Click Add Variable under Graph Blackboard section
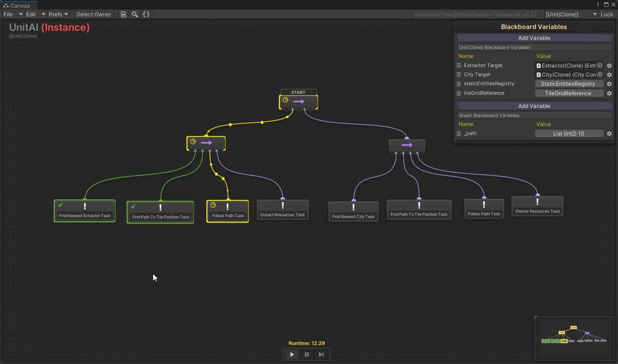The height and width of the screenshot is (364, 618). 534,106
